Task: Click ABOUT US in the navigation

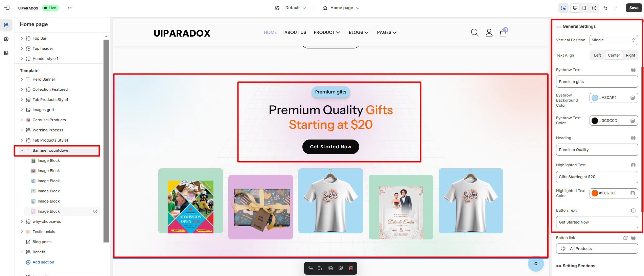Action: click(x=295, y=33)
